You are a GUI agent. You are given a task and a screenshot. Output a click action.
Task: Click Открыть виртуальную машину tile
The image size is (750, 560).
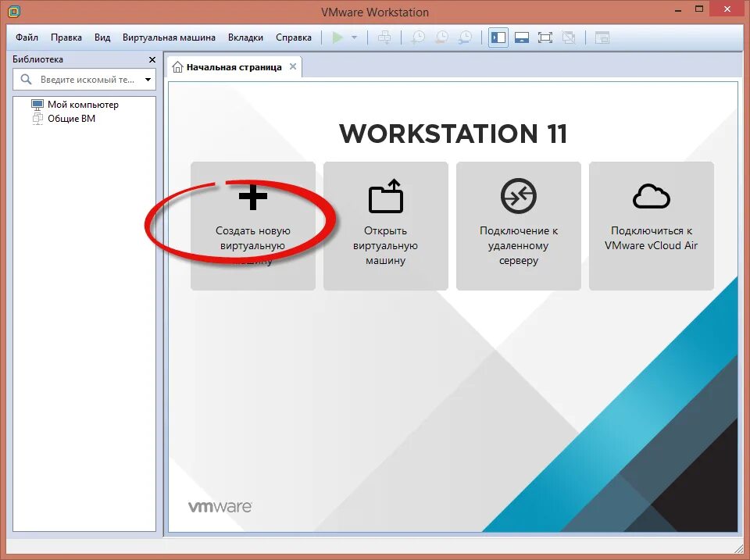click(x=385, y=226)
